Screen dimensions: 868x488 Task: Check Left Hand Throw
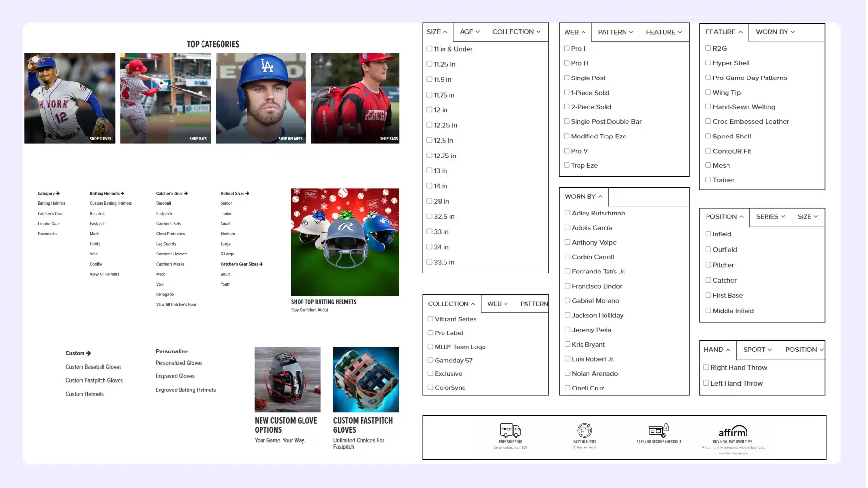(706, 383)
